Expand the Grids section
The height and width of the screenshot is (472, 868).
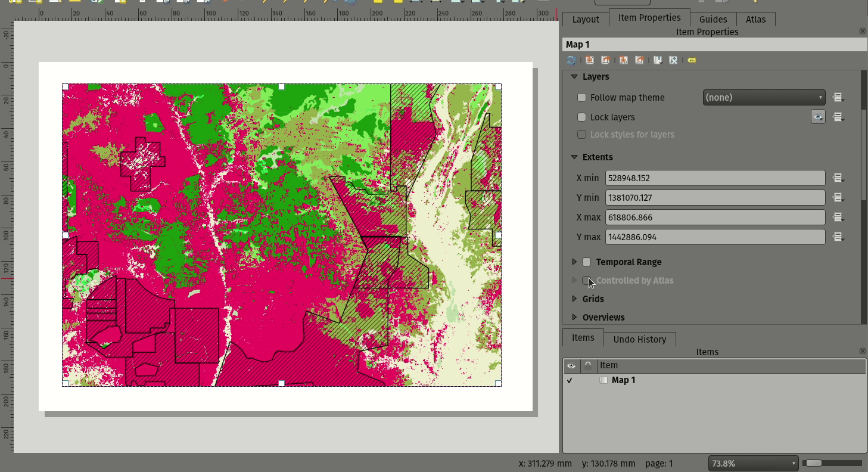574,299
